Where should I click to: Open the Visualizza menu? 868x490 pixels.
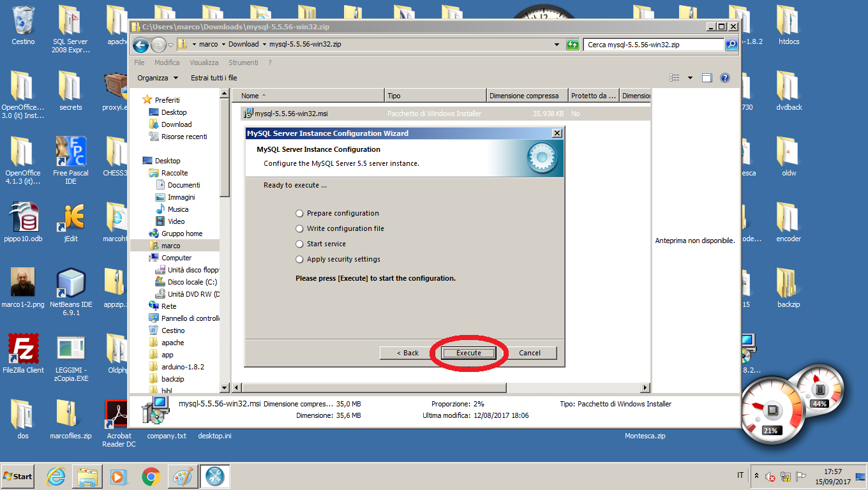pyautogui.click(x=204, y=63)
